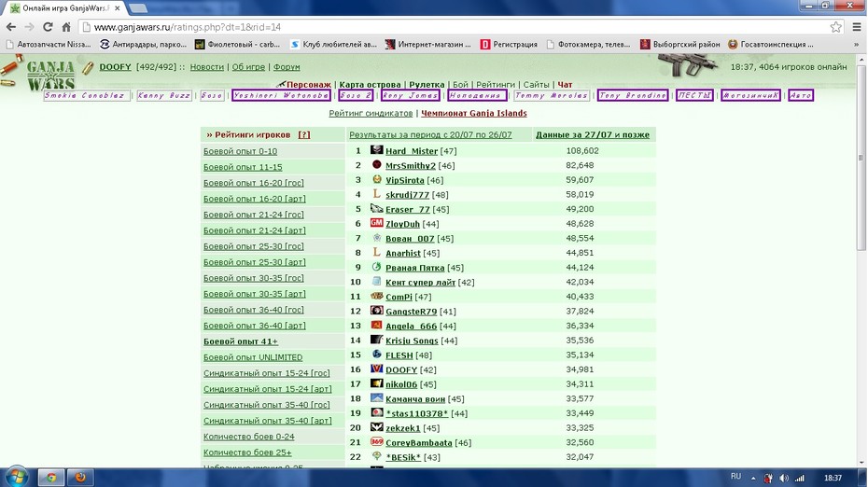This screenshot has width=868, height=487.
Task: Open the Chrome menu icon
Action: pos(857,27)
